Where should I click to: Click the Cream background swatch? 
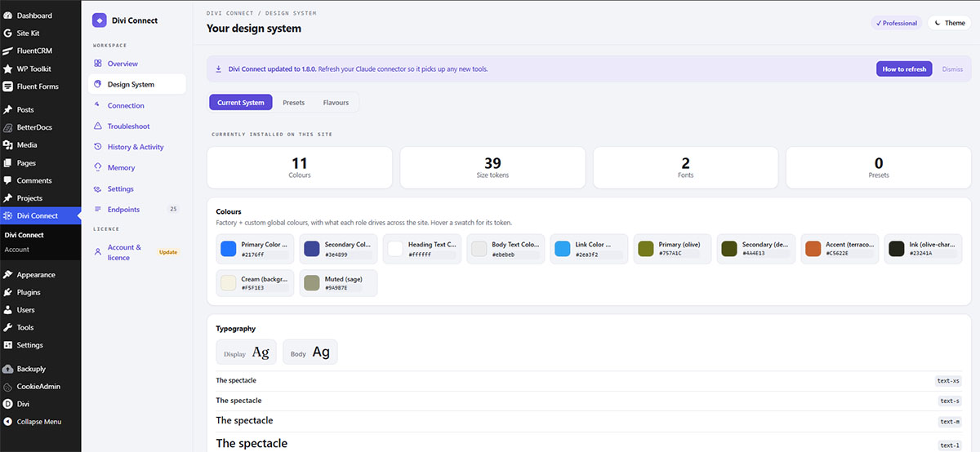(x=229, y=283)
